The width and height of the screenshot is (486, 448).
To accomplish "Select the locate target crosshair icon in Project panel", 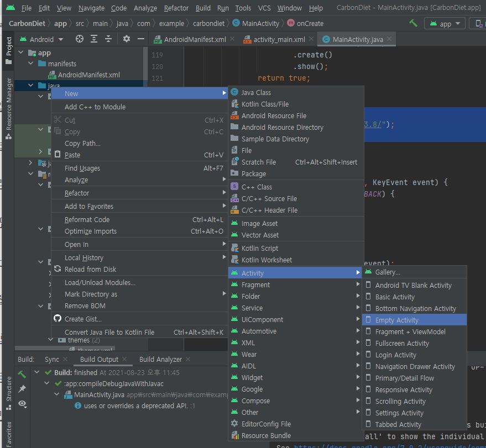I will [80, 39].
